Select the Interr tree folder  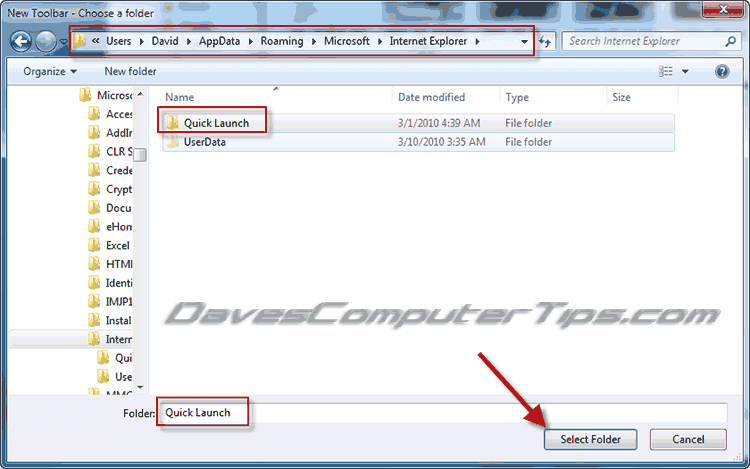111,339
